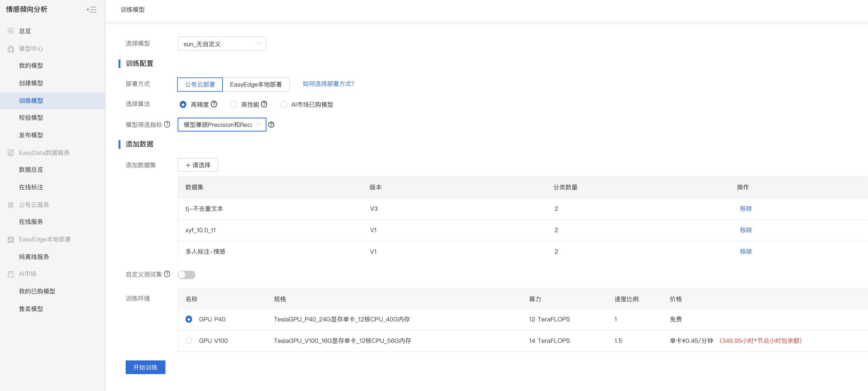
Task: Open help tooltip next to 高性能
Action: point(264,104)
